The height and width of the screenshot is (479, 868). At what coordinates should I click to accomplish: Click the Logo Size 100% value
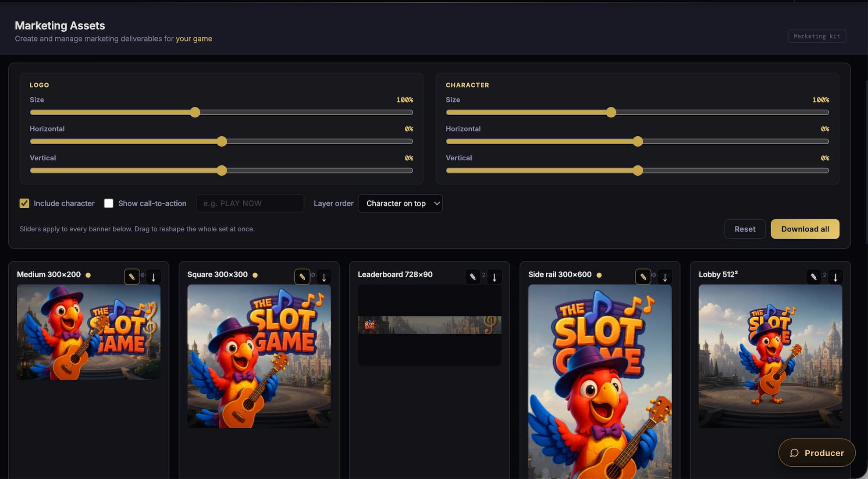(x=405, y=100)
